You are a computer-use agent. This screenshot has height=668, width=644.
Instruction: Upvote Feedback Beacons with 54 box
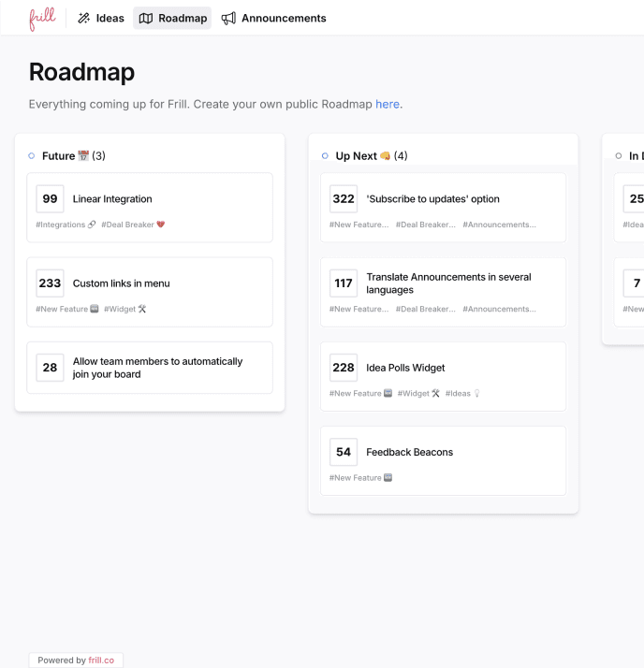(x=344, y=452)
